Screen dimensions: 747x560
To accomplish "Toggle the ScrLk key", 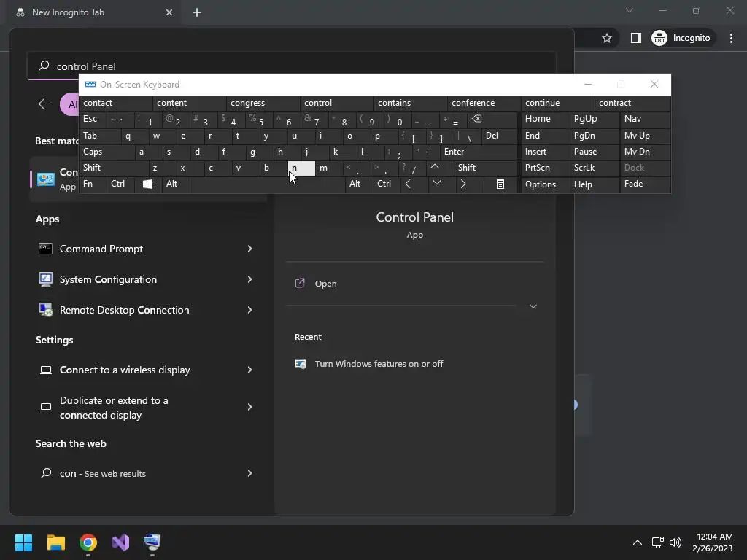I will click(595, 168).
